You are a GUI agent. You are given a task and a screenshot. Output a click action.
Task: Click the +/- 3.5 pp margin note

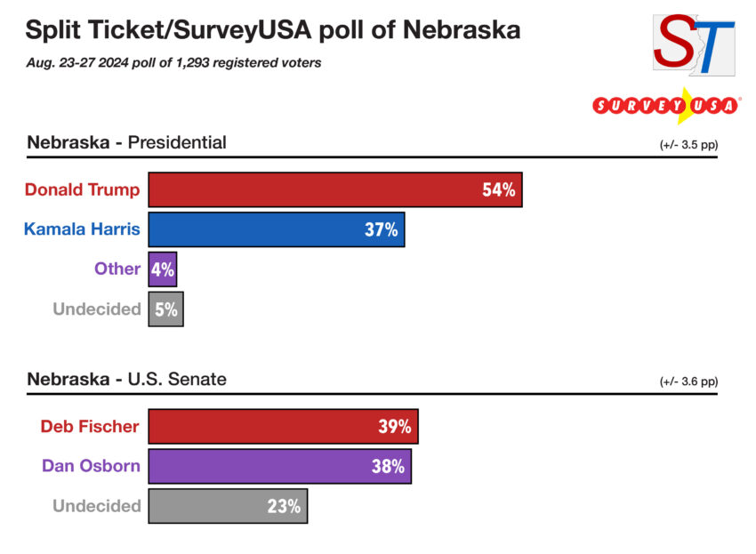click(x=688, y=144)
